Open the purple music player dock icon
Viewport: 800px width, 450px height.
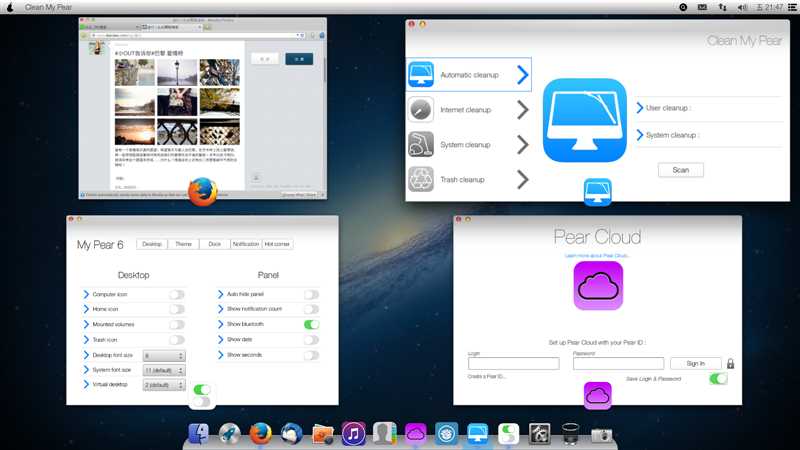(353, 434)
